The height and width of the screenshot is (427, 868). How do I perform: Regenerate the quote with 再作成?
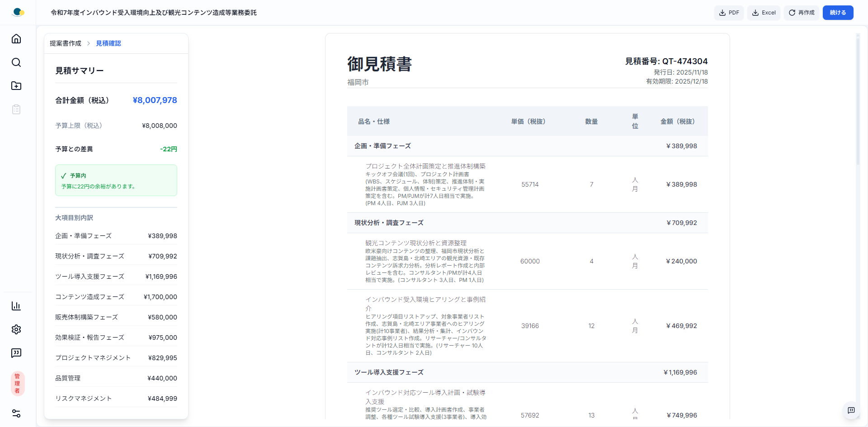click(801, 13)
